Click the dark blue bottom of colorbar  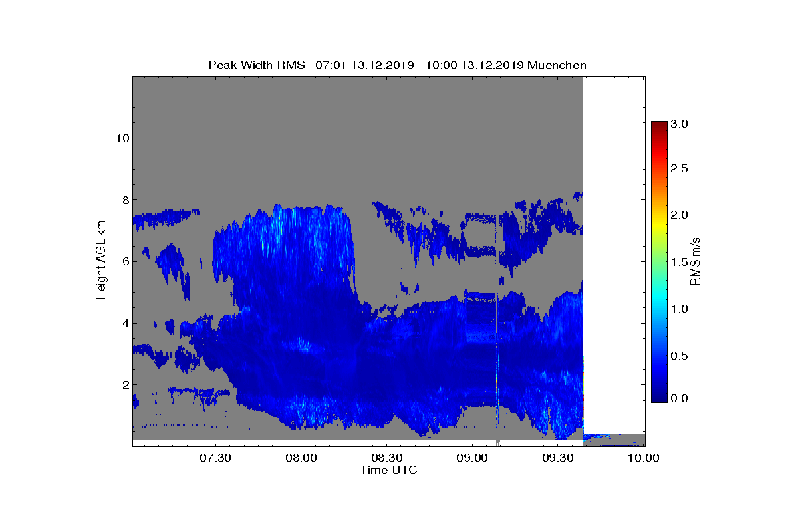659,397
